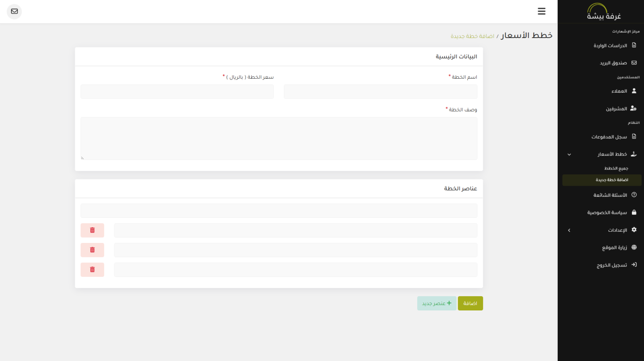
Task: Select اضافة خطة جديدة in sidebar
Action: pyautogui.click(x=611, y=180)
